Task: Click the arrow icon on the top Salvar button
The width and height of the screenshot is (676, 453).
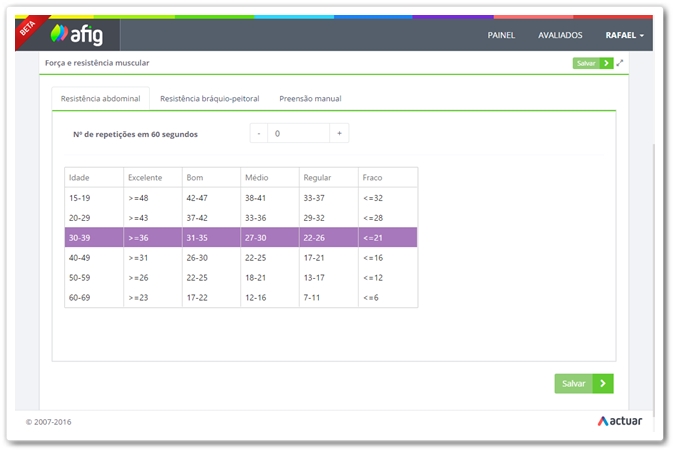Action: coord(607,63)
